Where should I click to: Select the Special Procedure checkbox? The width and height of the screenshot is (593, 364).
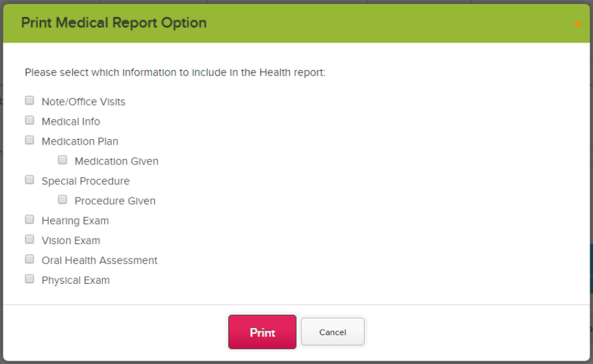tap(29, 180)
